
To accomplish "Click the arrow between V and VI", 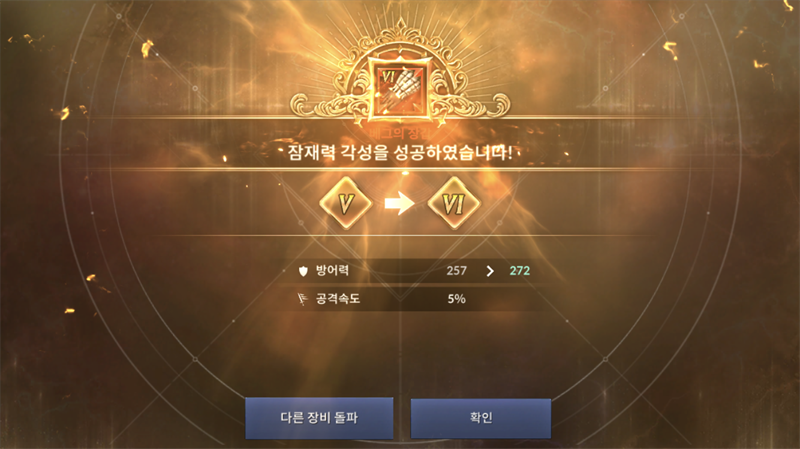I will (399, 204).
